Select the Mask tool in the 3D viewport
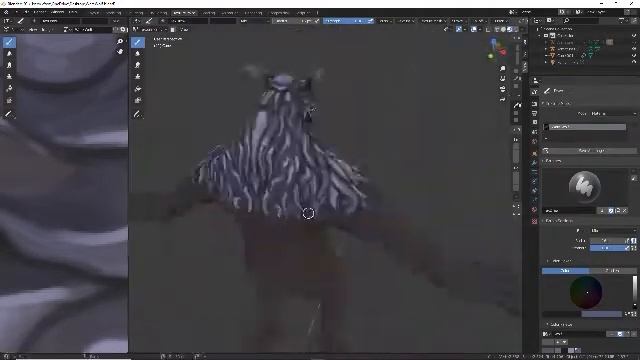640x360 pixels. [x=138, y=100]
